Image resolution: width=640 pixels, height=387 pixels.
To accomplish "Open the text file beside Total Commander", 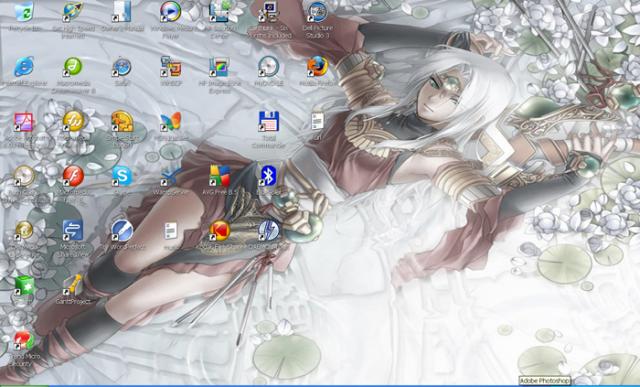I will [317, 122].
